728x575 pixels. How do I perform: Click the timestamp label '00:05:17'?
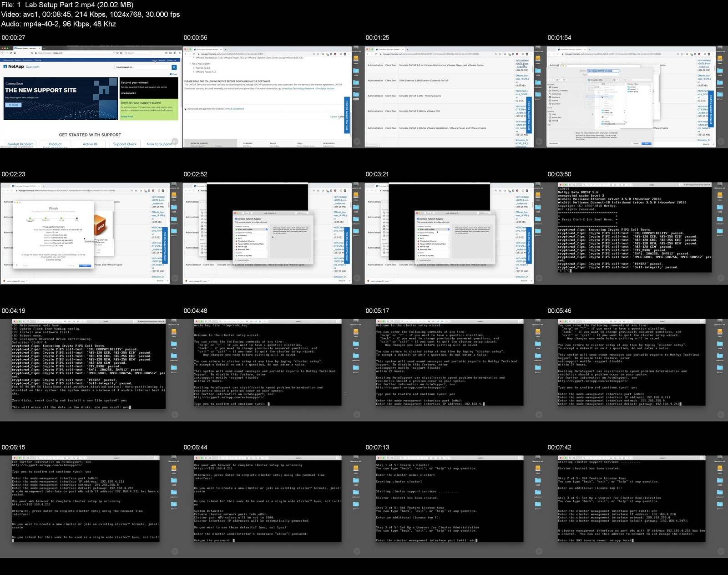pyautogui.click(x=378, y=311)
